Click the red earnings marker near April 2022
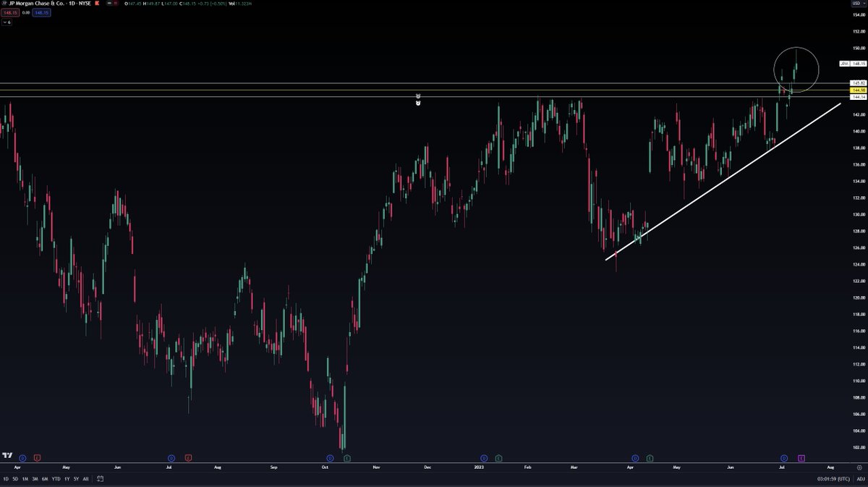The height and width of the screenshot is (487, 868). click(x=37, y=458)
